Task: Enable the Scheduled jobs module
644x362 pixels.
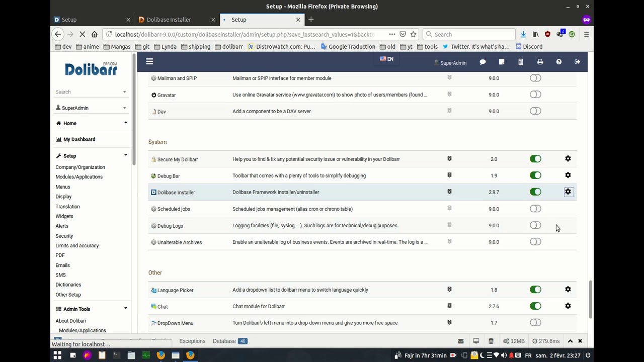Action: [535, 209]
